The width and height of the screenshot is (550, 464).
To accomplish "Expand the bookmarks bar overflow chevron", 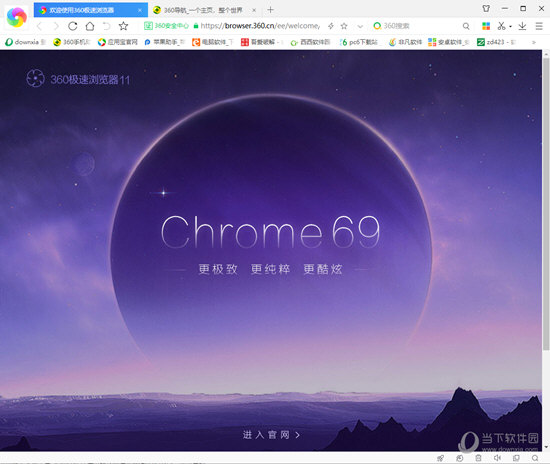I will (534, 42).
